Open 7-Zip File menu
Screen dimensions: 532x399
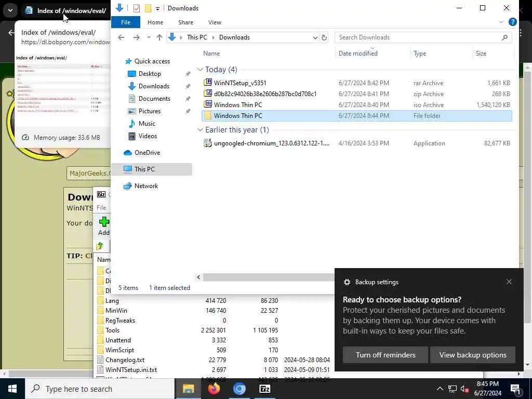pyautogui.click(x=101, y=208)
